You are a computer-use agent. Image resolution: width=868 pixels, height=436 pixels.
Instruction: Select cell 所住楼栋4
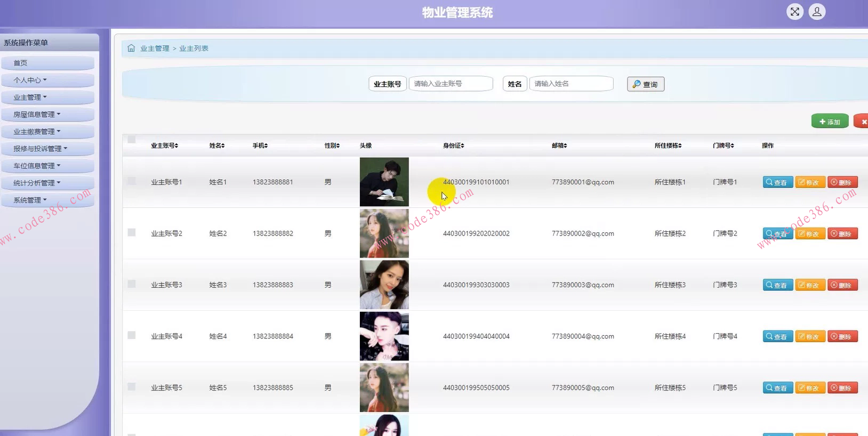tap(670, 336)
